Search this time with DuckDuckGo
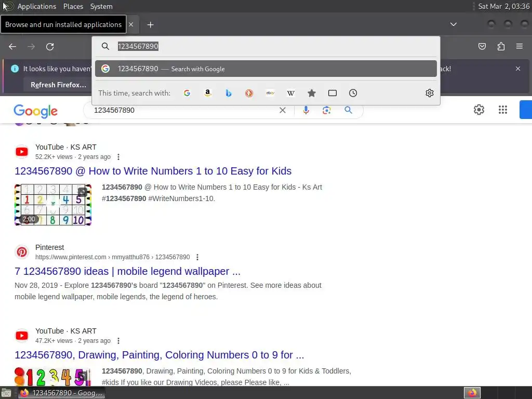This screenshot has width=532, height=399. (x=249, y=93)
